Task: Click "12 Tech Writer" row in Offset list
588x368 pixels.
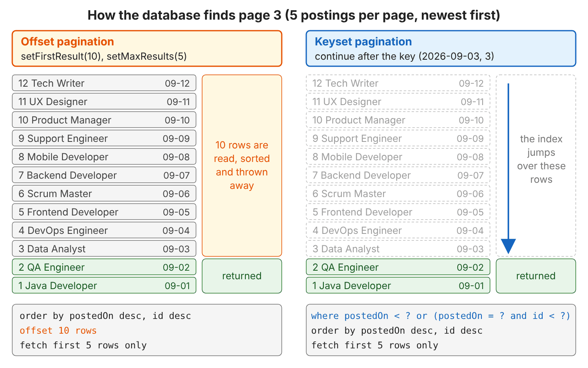Action: click(x=104, y=83)
